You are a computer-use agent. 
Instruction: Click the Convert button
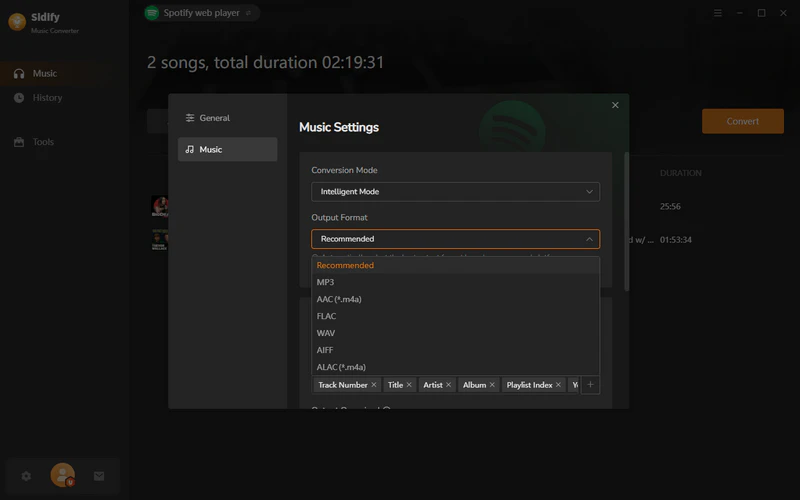click(742, 121)
